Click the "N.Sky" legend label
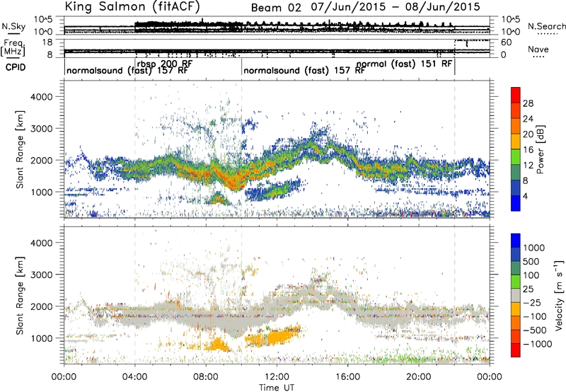This screenshot has width=566, height=392. coord(13,26)
